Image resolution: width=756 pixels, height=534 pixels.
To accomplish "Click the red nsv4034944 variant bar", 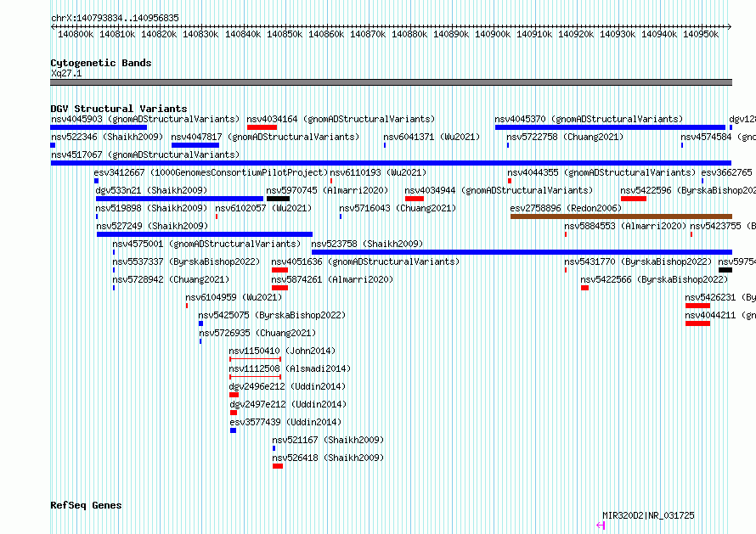I will [415, 199].
